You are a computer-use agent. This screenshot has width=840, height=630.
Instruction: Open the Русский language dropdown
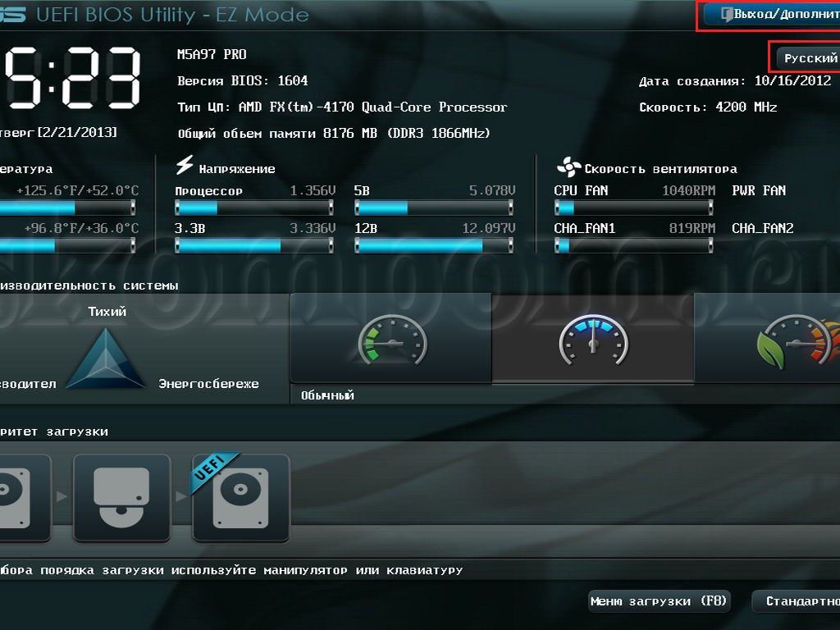[808, 58]
